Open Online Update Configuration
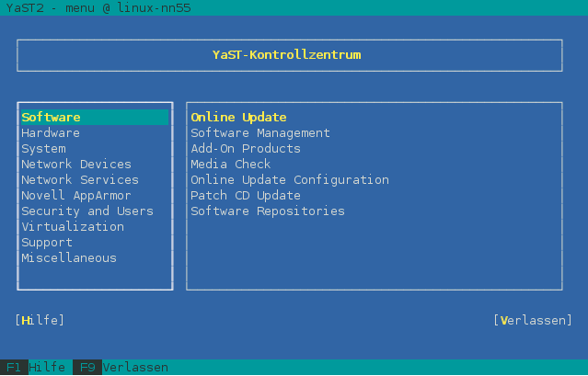The height and width of the screenshot is (376, 588). [290, 180]
